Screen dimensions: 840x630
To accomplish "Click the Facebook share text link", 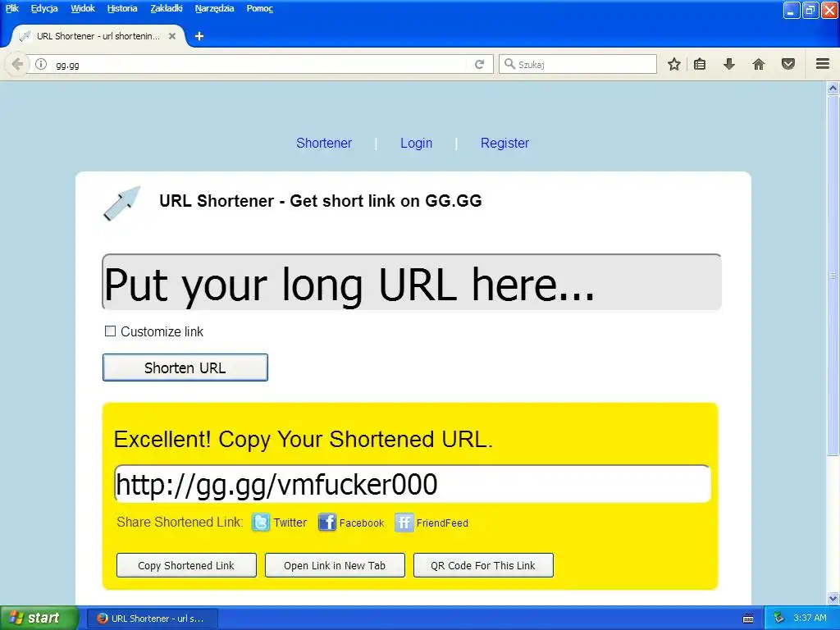I will click(362, 523).
